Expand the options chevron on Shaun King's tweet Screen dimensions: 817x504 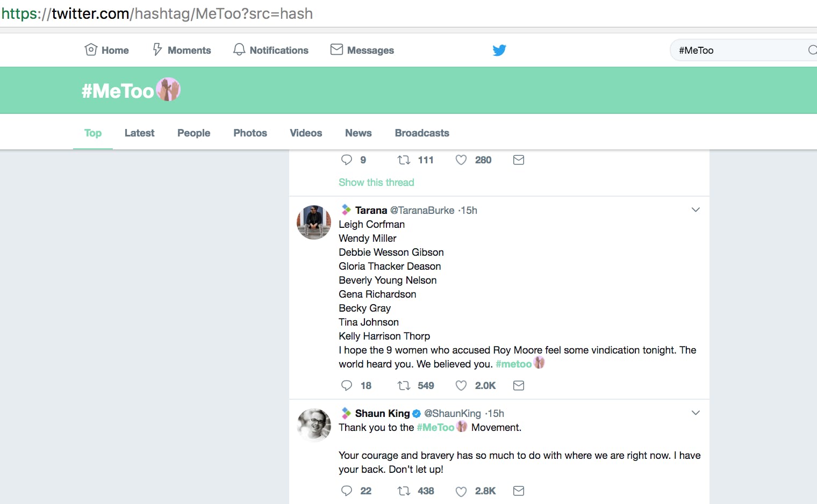pos(696,413)
